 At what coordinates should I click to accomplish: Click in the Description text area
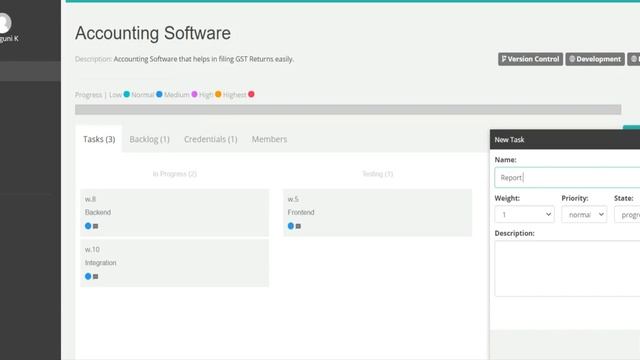tap(567, 269)
